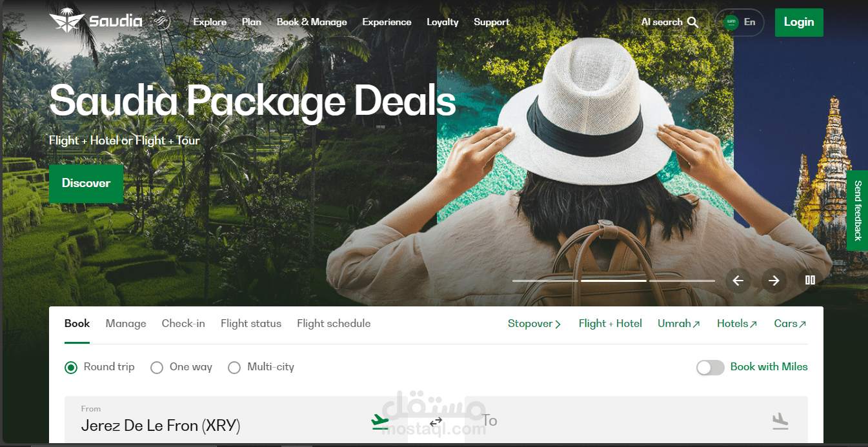Image resolution: width=868 pixels, height=447 pixels.
Task: Switch to the Check-in tab
Action: pos(183,324)
